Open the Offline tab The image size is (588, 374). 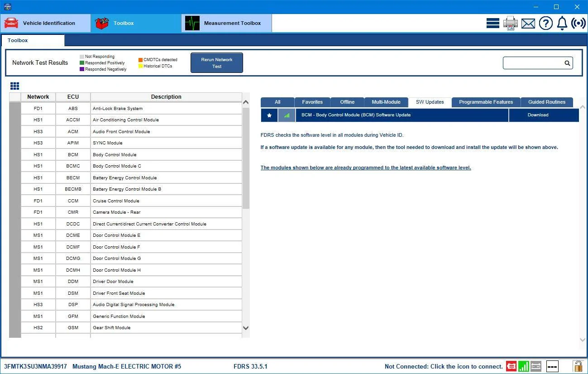(347, 102)
